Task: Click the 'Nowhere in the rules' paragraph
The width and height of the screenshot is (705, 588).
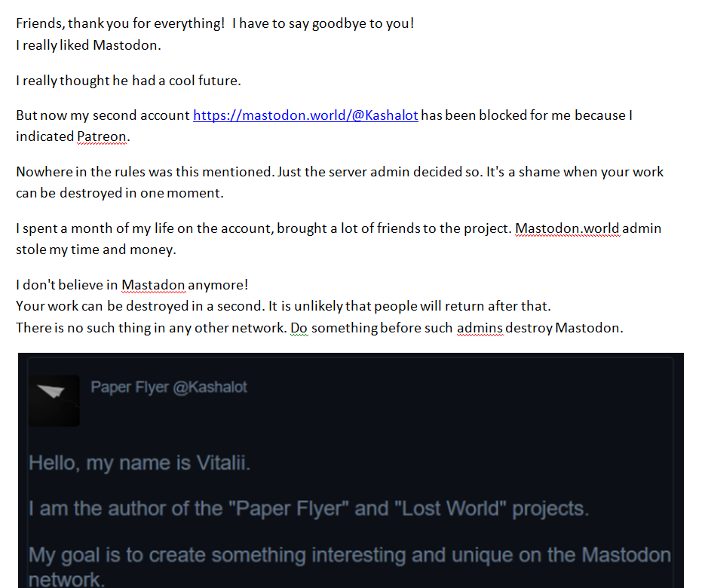Action: (x=339, y=182)
